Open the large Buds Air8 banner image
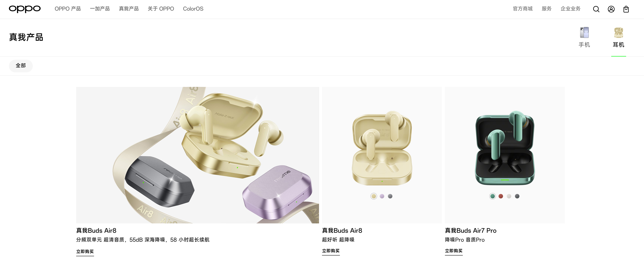This screenshot has width=644, height=276. point(197,155)
